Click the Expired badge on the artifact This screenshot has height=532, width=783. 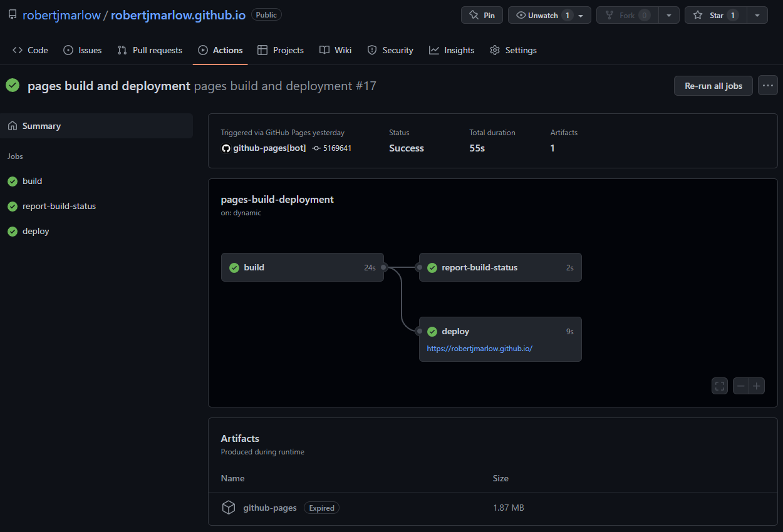pyautogui.click(x=321, y=508)
